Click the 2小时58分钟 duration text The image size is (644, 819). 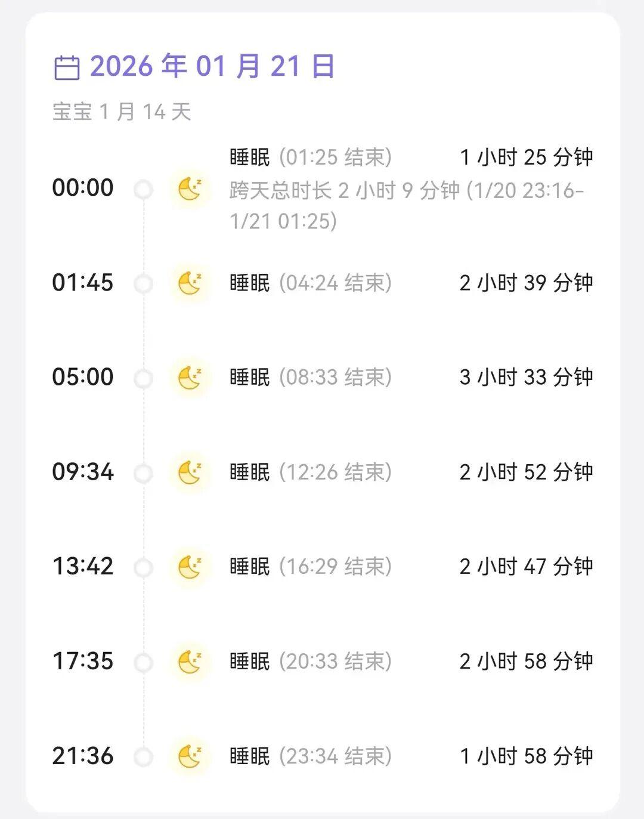point(526,662)
